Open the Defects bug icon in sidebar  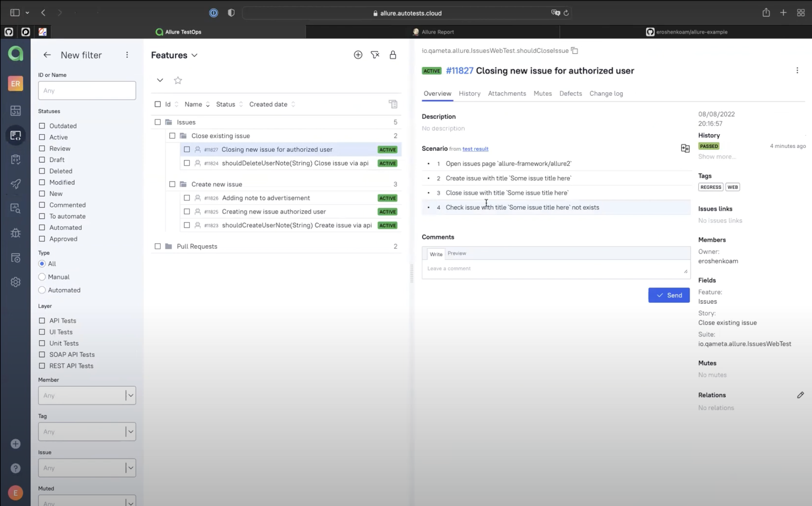click(x=15, y=233)
